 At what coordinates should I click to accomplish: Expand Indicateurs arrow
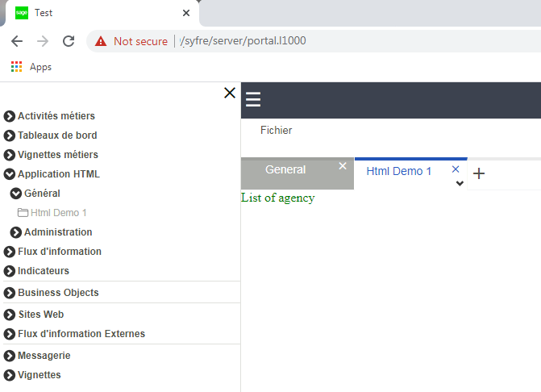(x=10, y=271)
